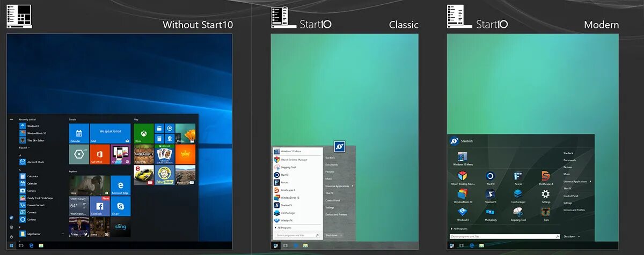Open Alarms & Clock in the app list
Image resolution: width=644 pixels, height=255 pixels.
pos(32,162)
